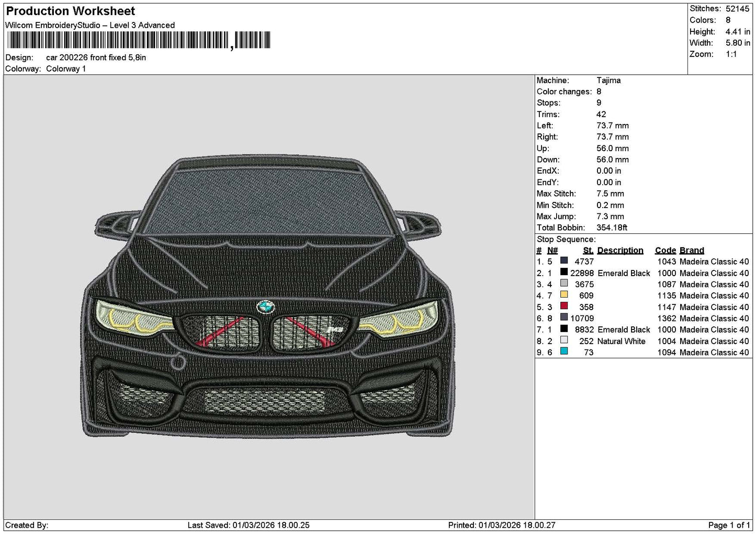Click Total Bobbin value '354.18ft'
756x534 pixels.
tap(612, 228)
